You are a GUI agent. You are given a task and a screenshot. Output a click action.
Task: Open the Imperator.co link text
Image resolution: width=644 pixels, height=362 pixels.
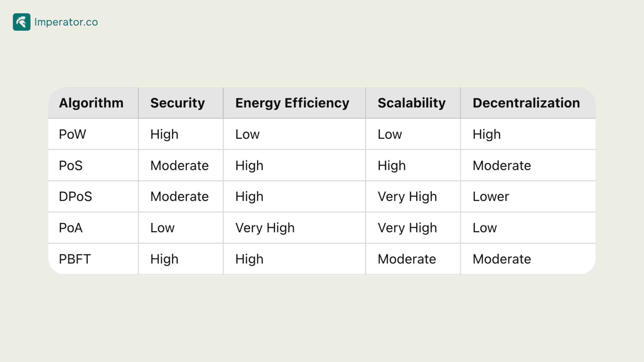pyautogui.click(x=66, y=22)
